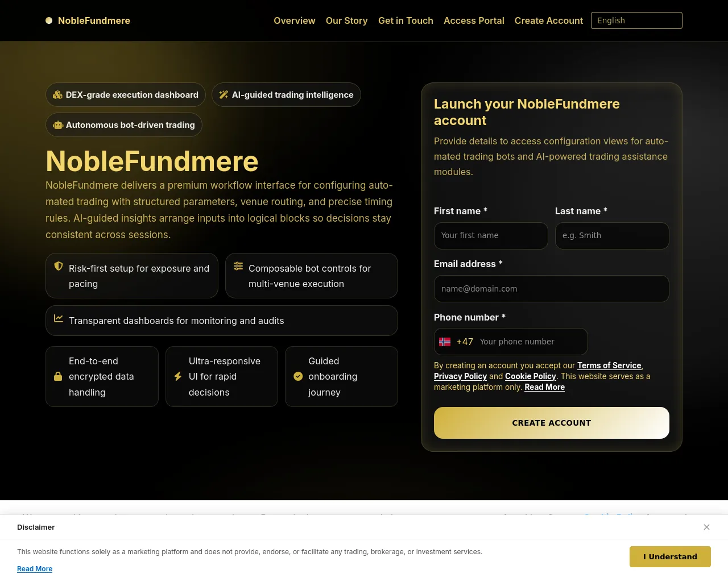Open the +47 country code selector
728x582 pixels.
[x=457, y=342]
